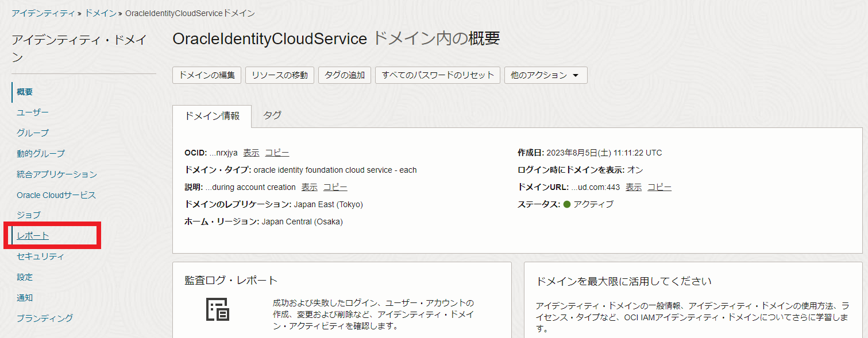Screen dimensions: 868x338
Task: Open ブランディング in the sidebar
Action: [45, 318]
